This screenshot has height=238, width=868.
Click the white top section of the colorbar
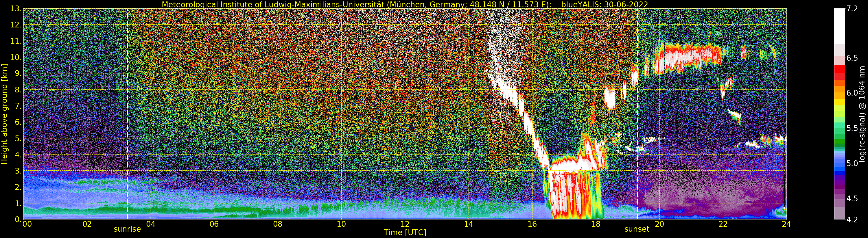[839, 26]
